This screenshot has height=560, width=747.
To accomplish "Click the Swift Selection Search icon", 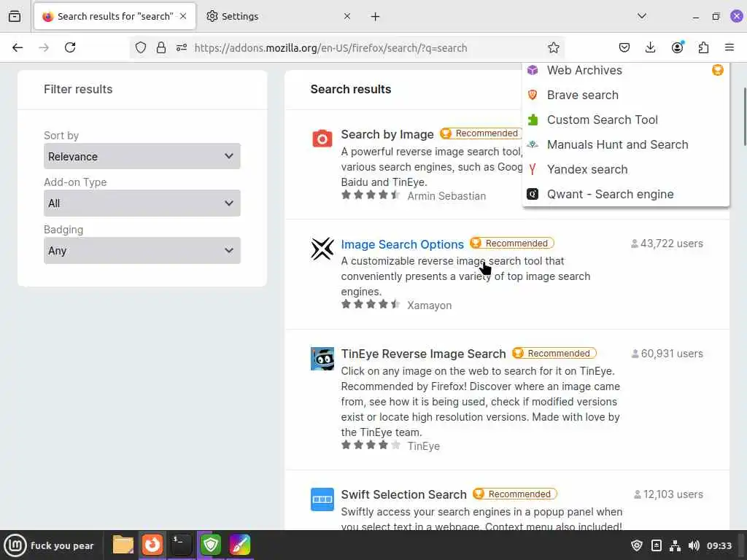I will point(322,499).
